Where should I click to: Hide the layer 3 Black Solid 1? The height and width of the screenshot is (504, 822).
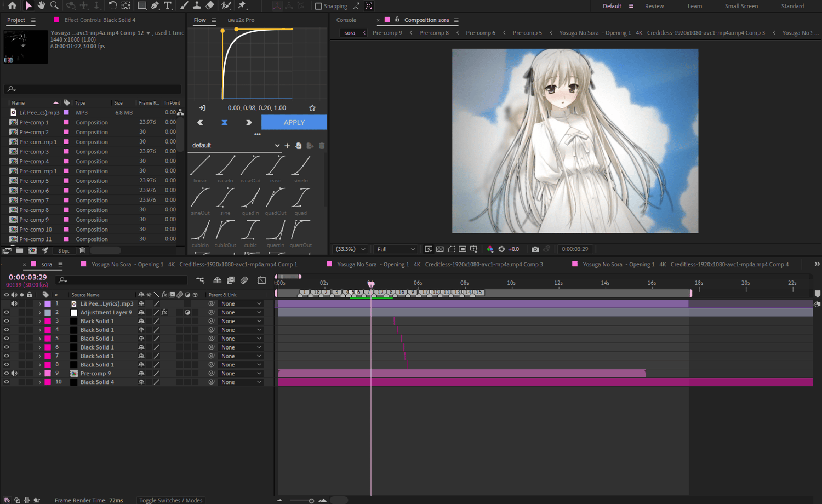click(x=7, y=321)
